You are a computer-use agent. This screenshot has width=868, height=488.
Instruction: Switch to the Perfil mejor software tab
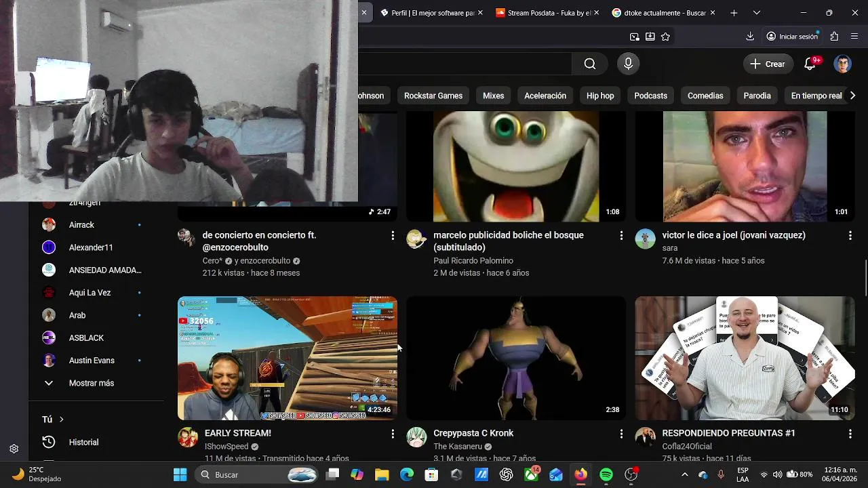(x=431, y=13)
